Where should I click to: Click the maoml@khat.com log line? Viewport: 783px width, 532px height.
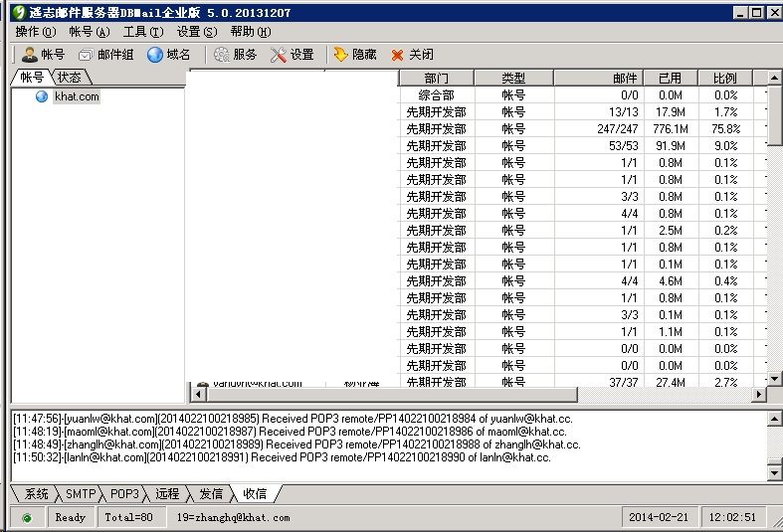click(290, 432)
